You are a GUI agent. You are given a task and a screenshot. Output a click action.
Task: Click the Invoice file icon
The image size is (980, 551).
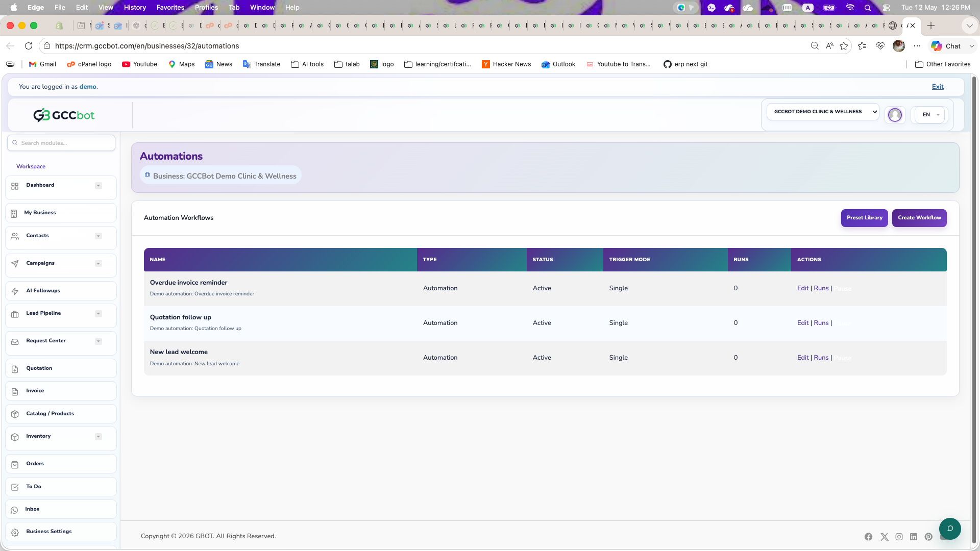click(x=15, y=391)
